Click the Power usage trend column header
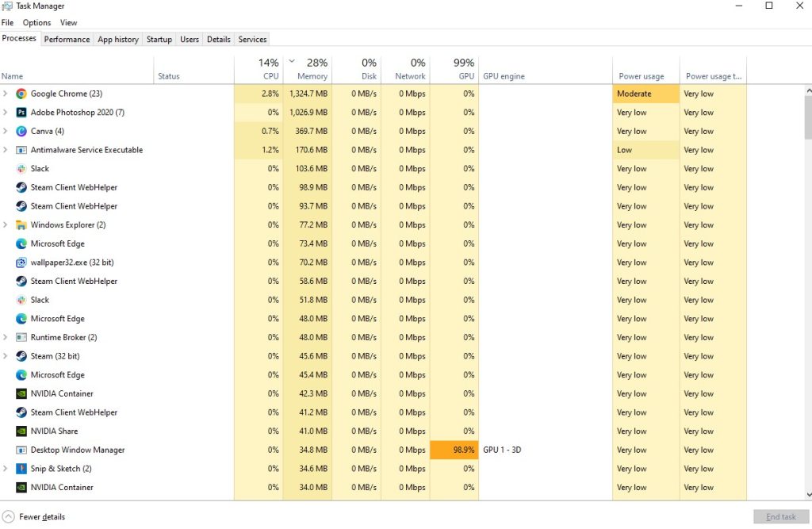The image size is (812, 529). tap(713, 70)
